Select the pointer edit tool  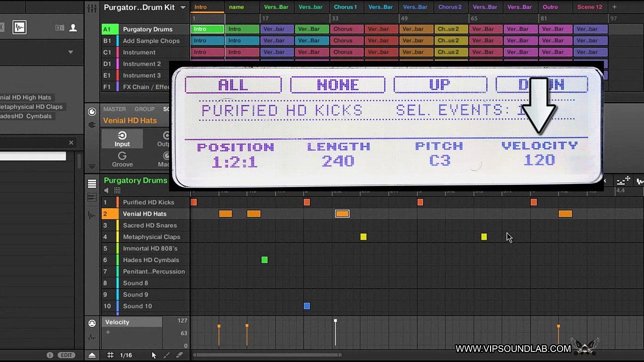point(154,355)
